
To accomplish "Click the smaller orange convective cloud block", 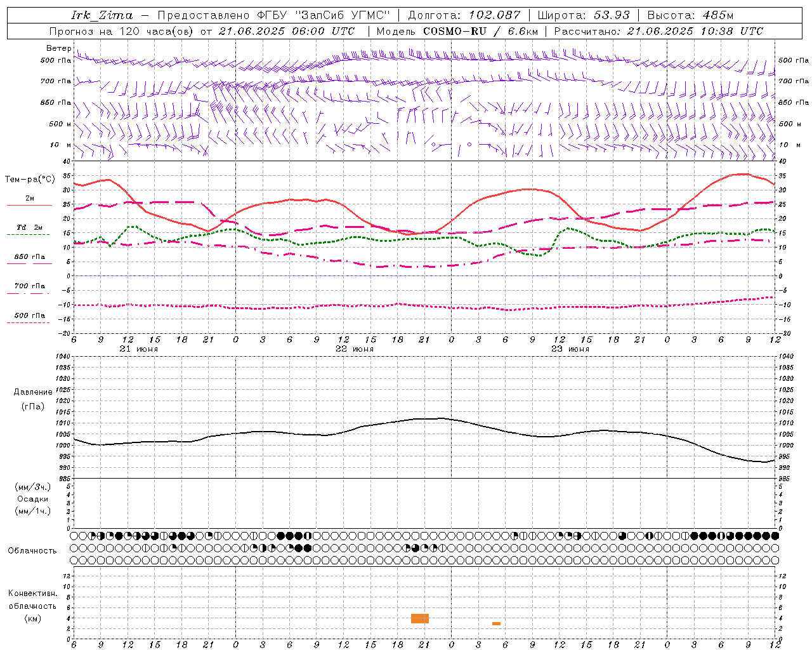I will point(496,623).
